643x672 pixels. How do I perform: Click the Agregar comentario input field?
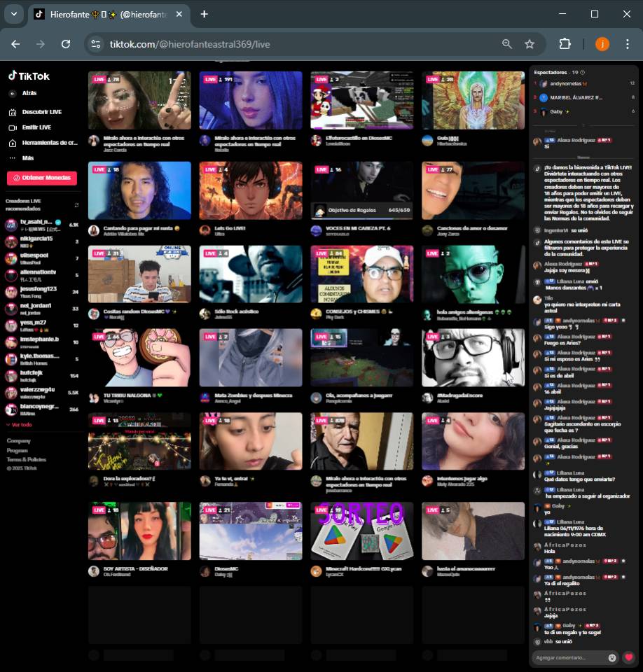[x=569, y=658]
